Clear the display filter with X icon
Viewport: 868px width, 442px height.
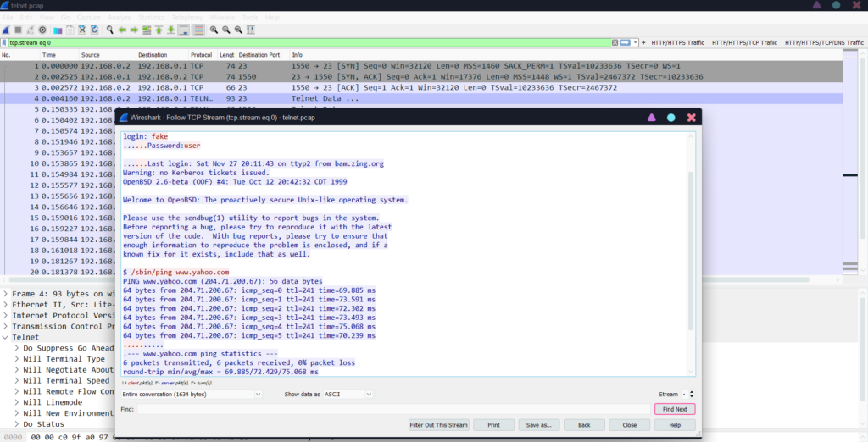pyautogui.click(x=615, y=42)
